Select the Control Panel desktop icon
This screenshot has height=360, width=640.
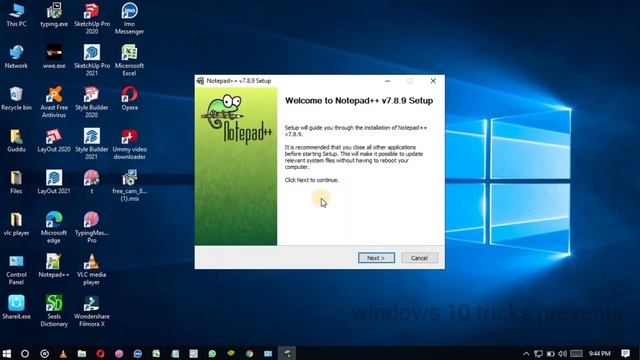[16, 269]
